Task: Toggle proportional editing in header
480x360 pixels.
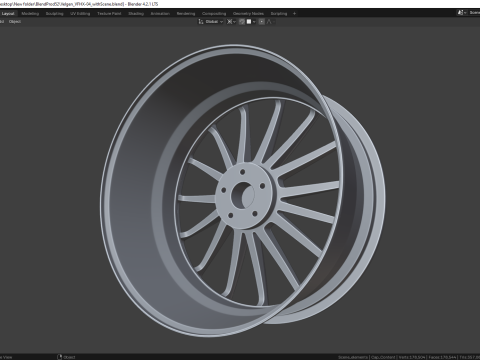Action: (x=262, y=22)
